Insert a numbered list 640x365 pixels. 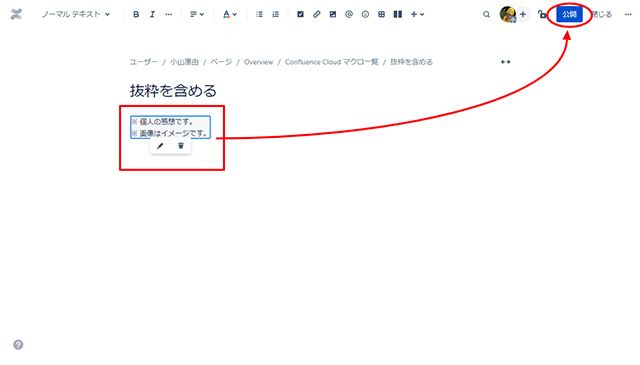click(x=276, y=14)
